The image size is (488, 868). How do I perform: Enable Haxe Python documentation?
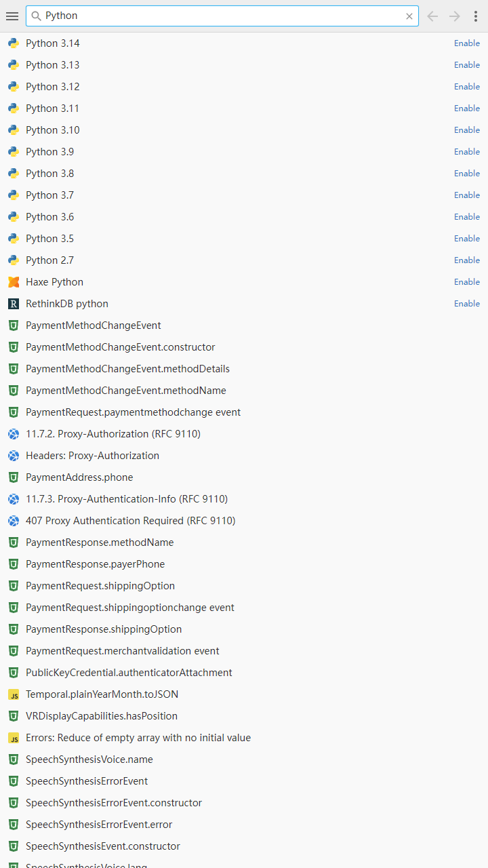(467, 282)
